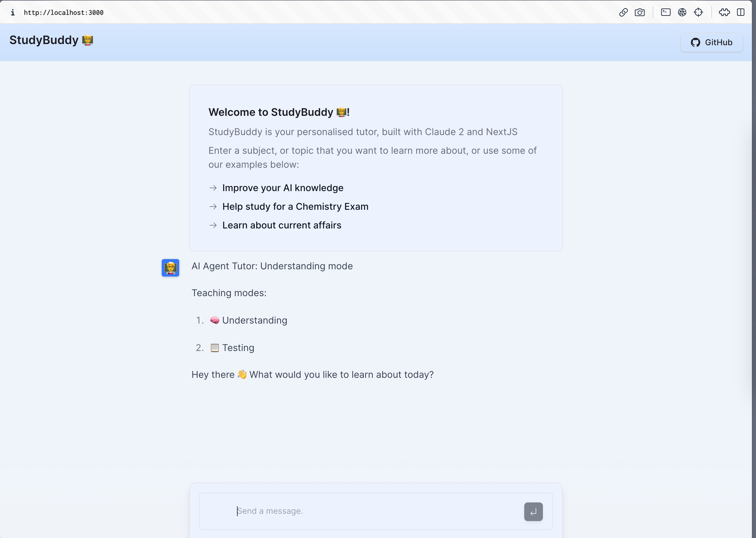Click the copy link chain icon
This screenshot has height=538, width=756.
[x=623, y=13]
